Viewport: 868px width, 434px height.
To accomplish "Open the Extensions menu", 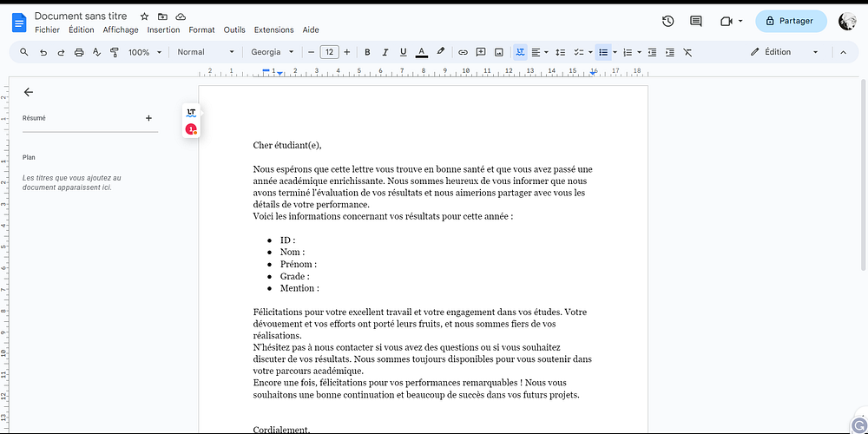I will pyautogui.click(x=274, y=30).
